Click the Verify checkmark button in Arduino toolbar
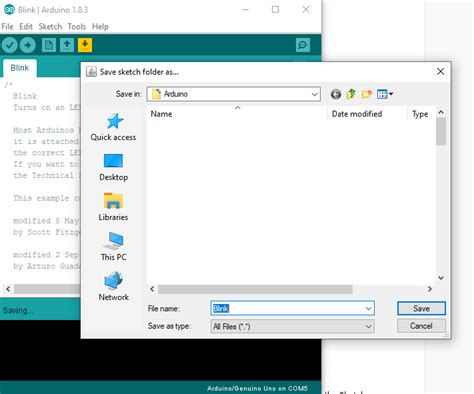The width and height of the screenshot is (474, 394). 9,45
